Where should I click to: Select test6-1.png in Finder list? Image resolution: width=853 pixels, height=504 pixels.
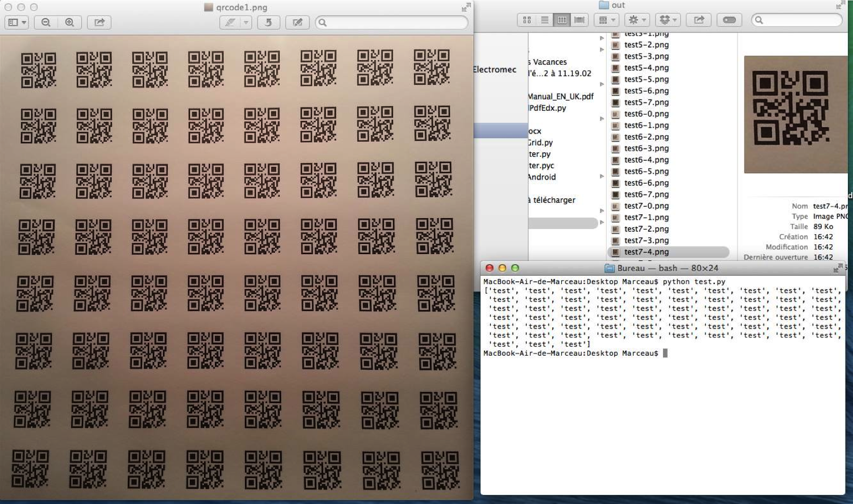pos(647,125)
